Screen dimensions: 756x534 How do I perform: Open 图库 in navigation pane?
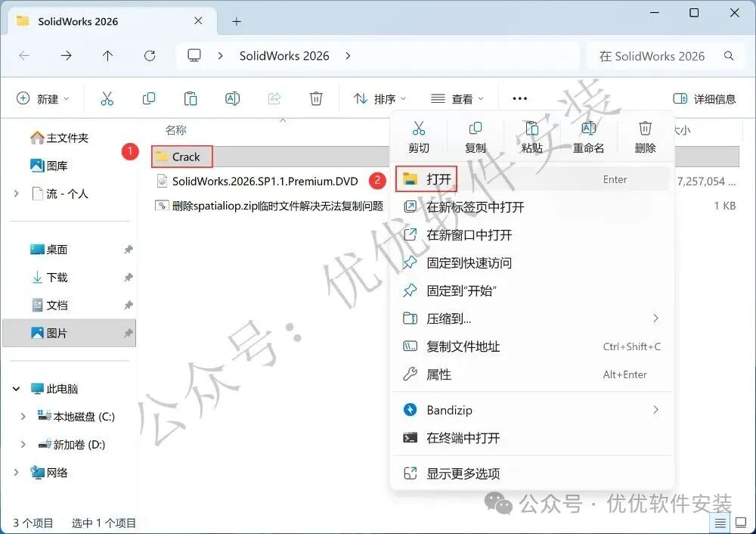[48, 166]
